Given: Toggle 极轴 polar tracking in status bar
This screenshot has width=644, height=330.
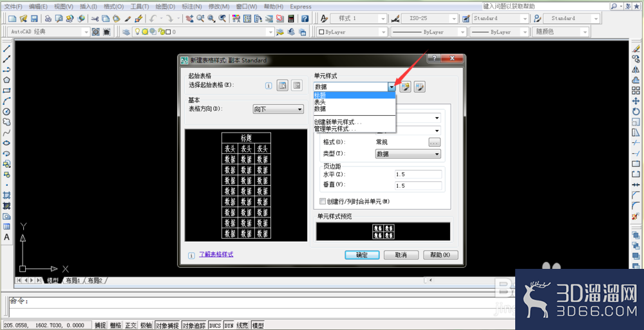Looking at the screenshot, I should click(x=146, y=325).
